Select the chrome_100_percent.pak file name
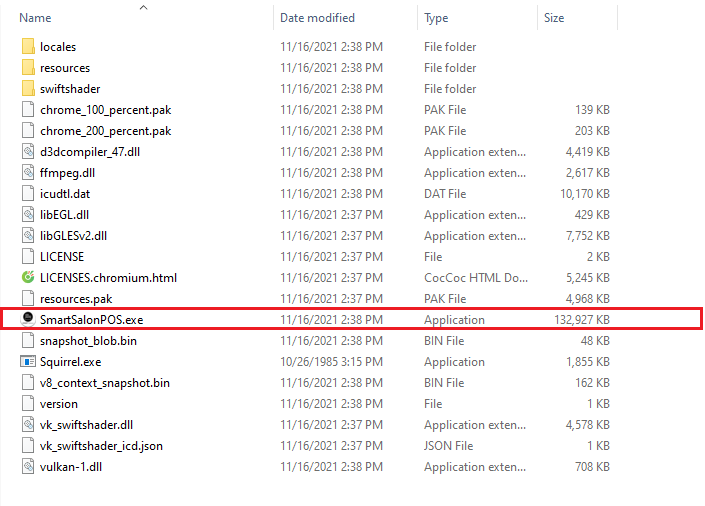Image resolution: width=705 pixels, height=506 pixels. pos(106,110)
